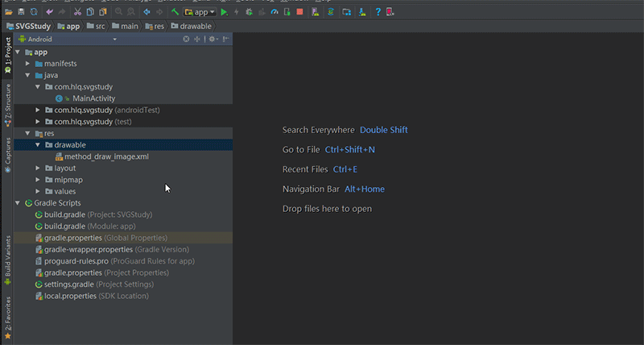Collapse the Gradle Scripts node
This screenshot has height=345, width=644.
19,203
